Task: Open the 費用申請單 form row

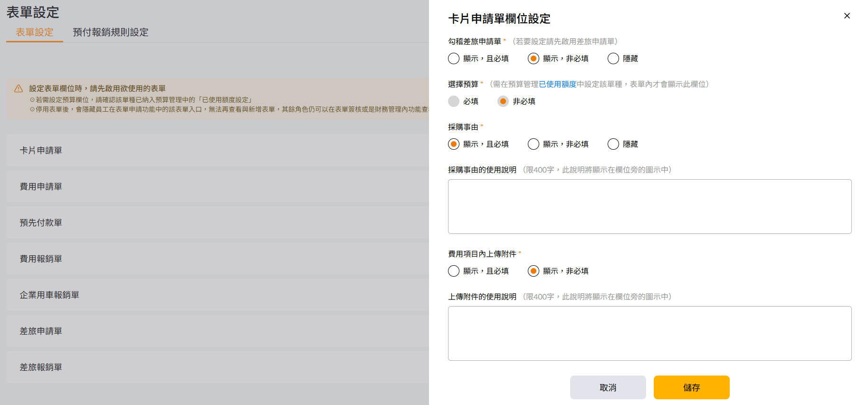Action: (218, 186)
